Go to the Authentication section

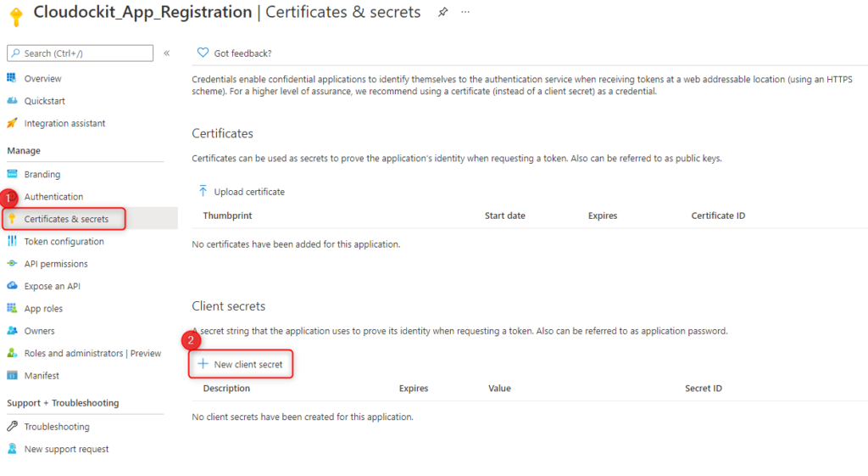tap(53, 197)
